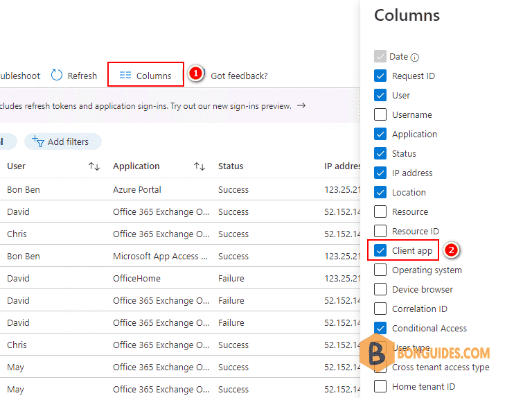Enable the Username column checkbox

380,114
